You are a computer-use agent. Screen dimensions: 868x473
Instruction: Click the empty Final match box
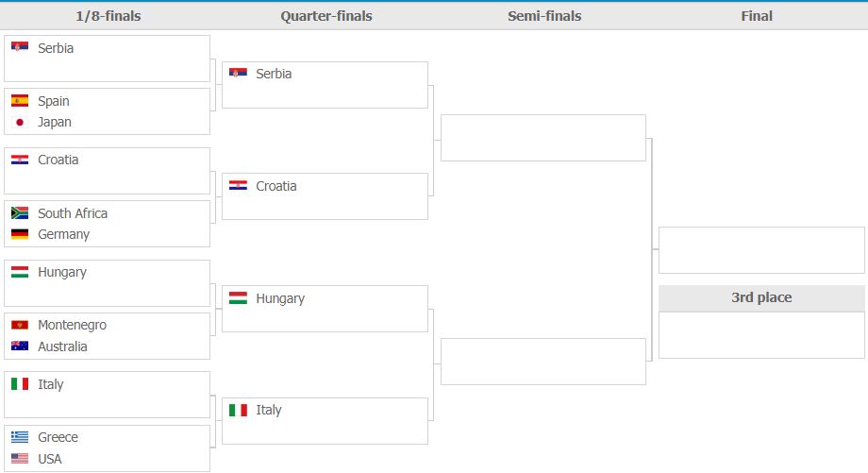click(761, 250)
